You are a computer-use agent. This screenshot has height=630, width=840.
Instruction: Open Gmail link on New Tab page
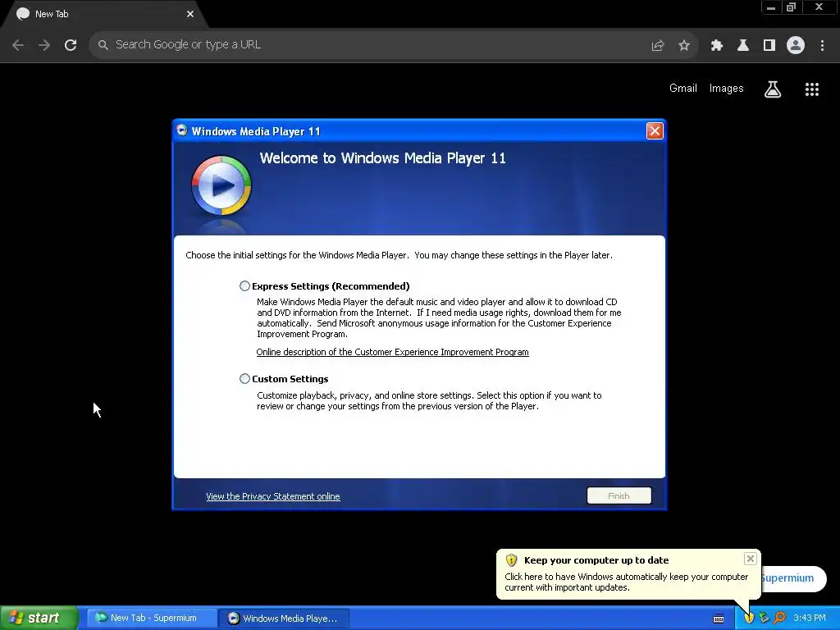coord(683,88)
